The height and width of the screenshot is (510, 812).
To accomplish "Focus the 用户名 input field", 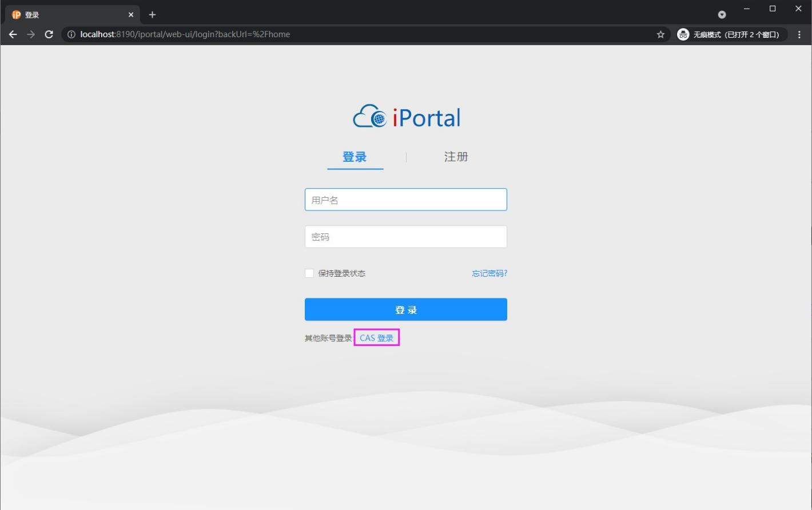I will (406, 200).
